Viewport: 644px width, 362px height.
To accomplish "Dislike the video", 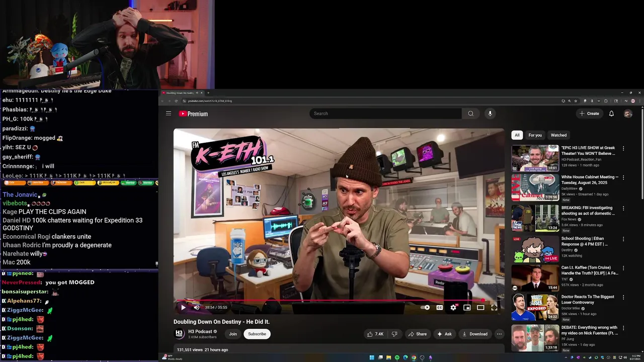I will pyautogui.click(x=394, y=334).
